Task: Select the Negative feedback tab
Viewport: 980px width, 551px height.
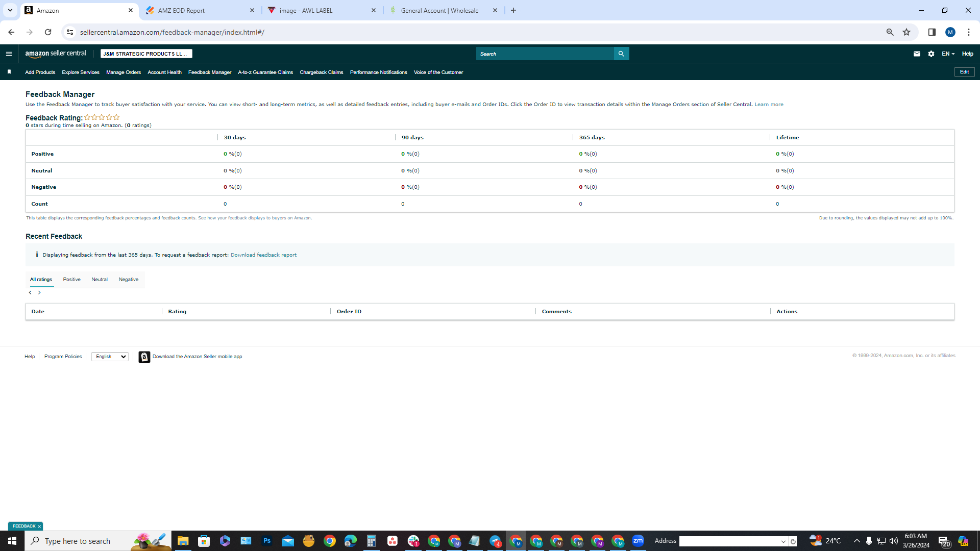Action: tap(129, 280)
